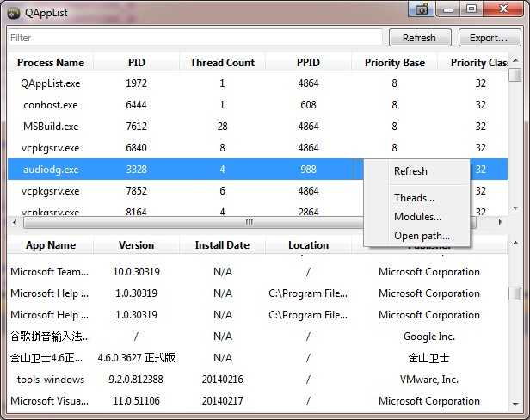Image resolution: width=530 pixels, height=420 pixels.
Task: Click thread count 28 for MSBuild.exe
Action: 222,127
